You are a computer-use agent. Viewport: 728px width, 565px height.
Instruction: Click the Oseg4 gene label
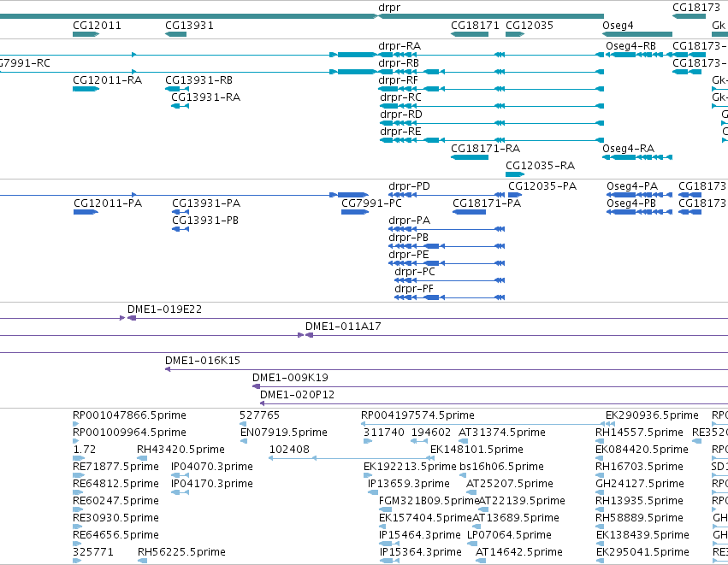tap(618, 26)
